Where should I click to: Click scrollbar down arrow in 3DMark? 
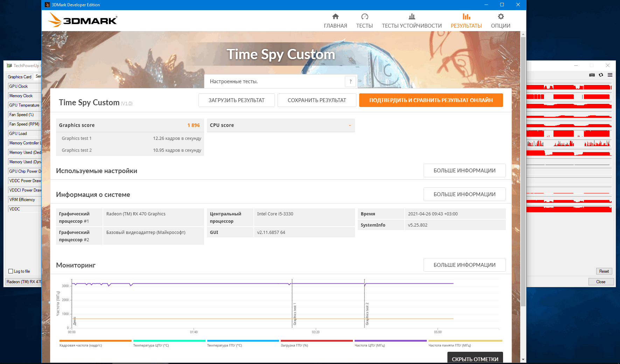point(523,359)
